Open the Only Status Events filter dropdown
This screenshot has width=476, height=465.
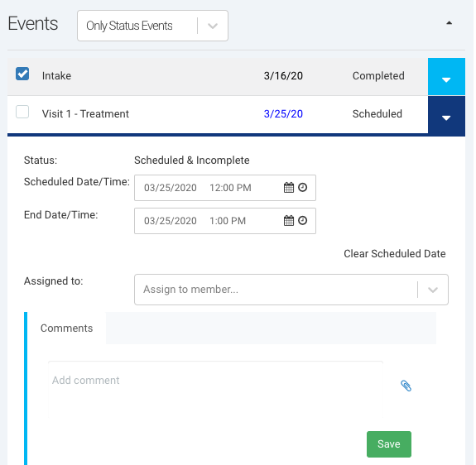(152, 26)
